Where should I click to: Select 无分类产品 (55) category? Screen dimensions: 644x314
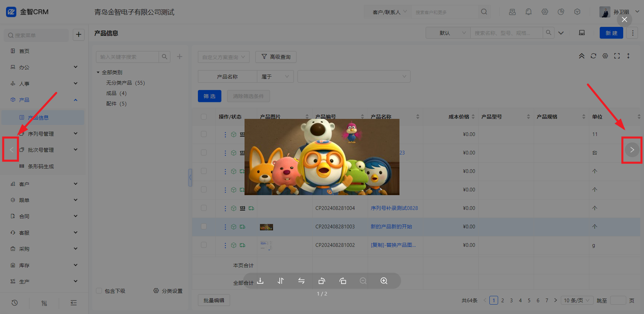pyautogui.click(x=125, y=83)
